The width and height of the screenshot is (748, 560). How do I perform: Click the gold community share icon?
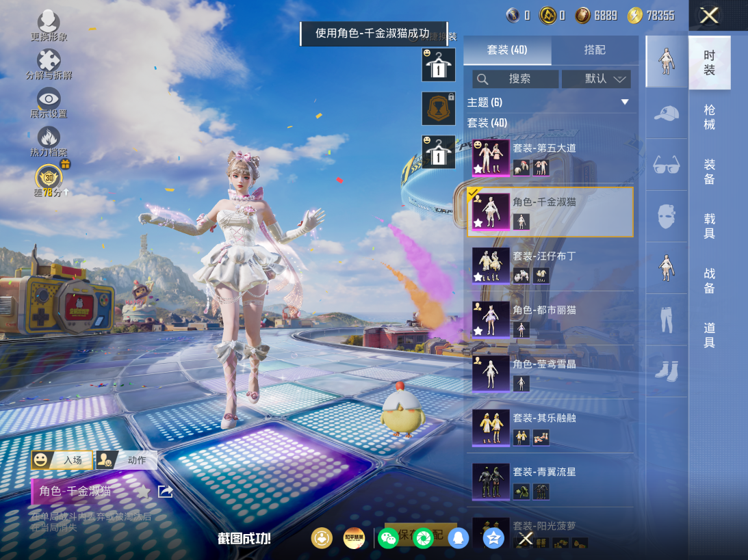(322, 539)
